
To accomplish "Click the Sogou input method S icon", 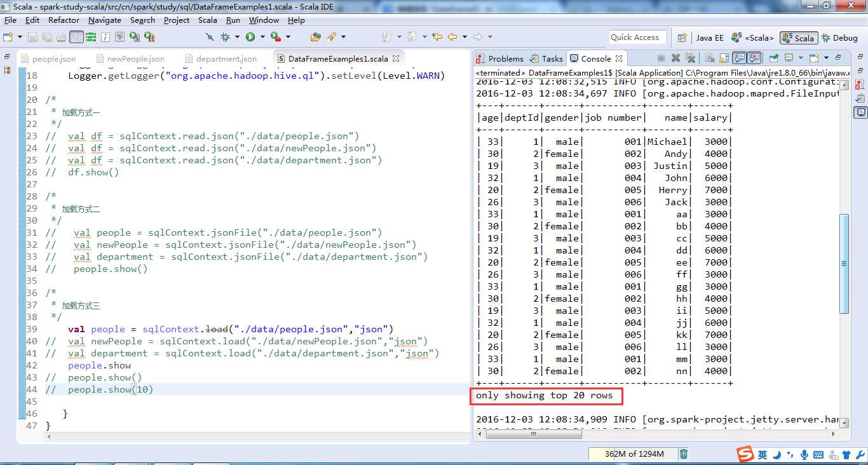I will 745,454.
